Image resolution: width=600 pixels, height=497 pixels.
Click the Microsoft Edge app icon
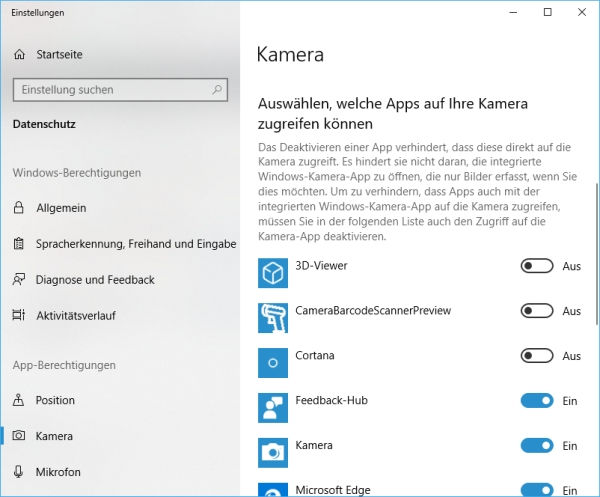[273, 490]
